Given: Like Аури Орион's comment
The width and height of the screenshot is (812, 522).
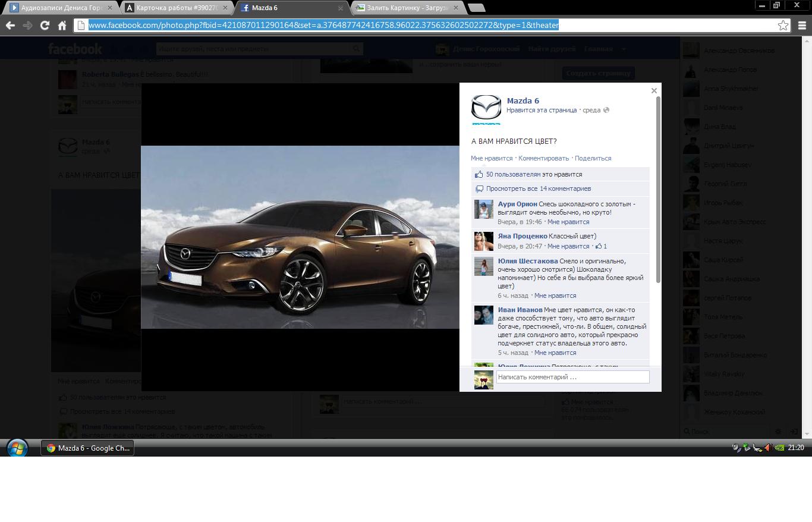Looking at the screenshot, I should point(568,222).
